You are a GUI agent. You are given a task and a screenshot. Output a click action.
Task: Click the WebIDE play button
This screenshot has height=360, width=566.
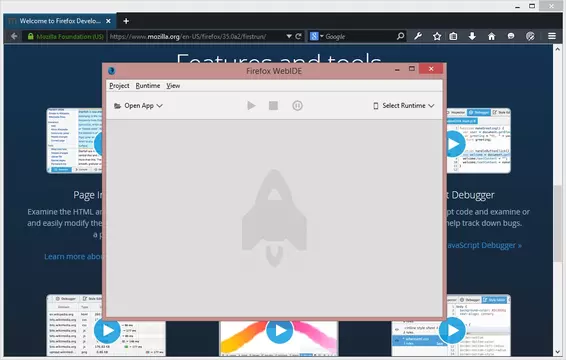(251, 106)
